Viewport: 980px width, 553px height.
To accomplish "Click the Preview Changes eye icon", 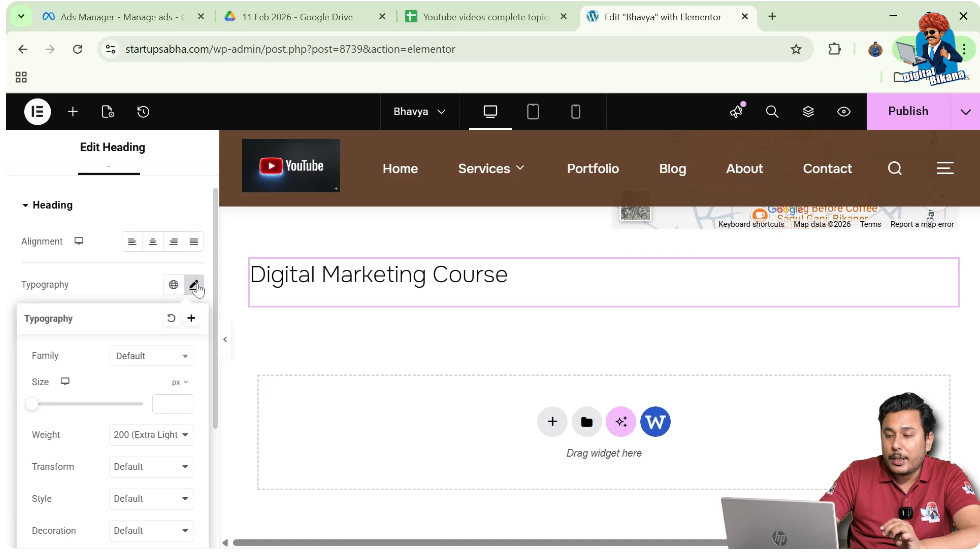I will click(844, 112).
